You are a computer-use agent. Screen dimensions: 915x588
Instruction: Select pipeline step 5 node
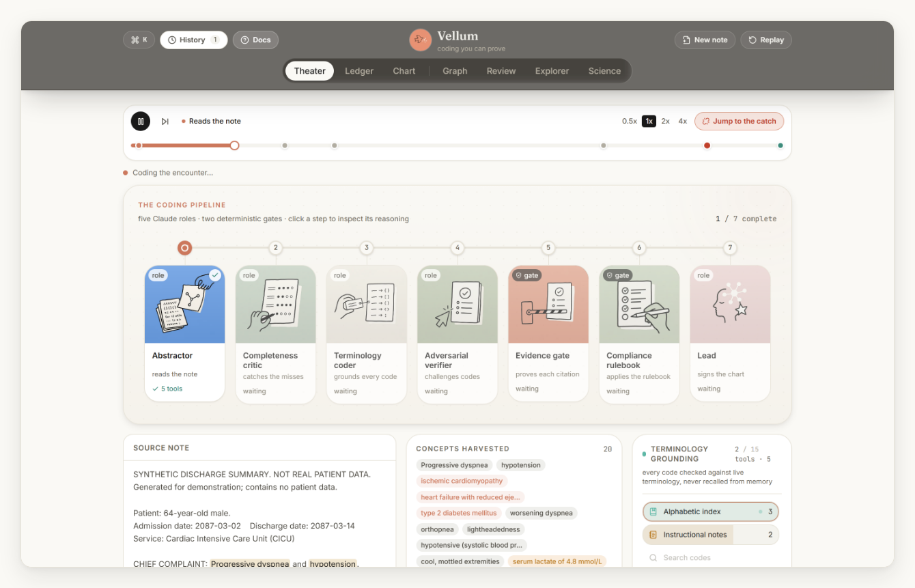[548, 248]
